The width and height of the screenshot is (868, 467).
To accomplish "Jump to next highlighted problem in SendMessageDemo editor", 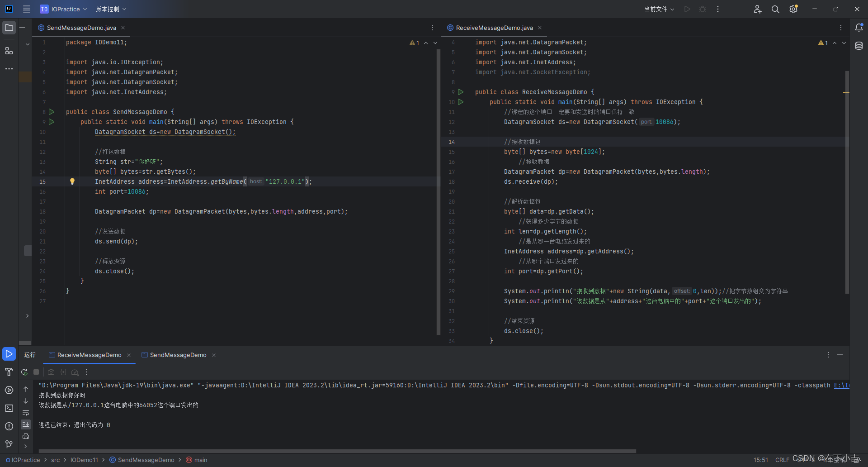I will tap(435, 43).
